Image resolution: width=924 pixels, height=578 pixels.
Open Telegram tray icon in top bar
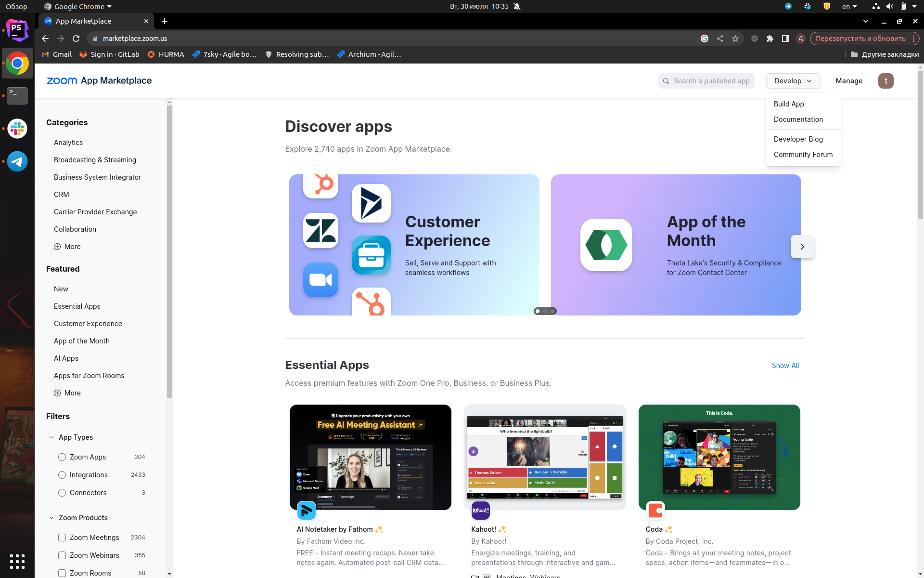(788, 6)
